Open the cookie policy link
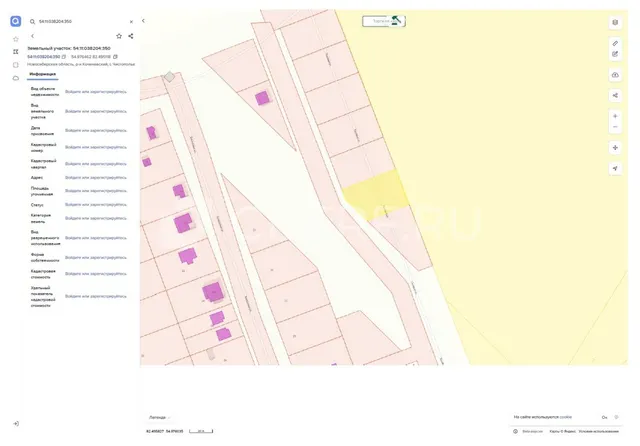 (x=566, y=417)
